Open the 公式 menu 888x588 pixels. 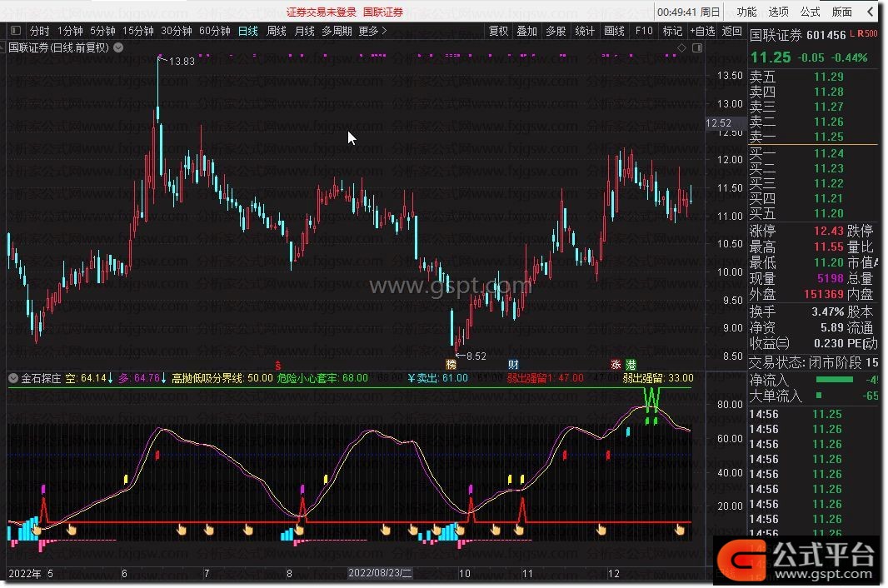(810, 12)
